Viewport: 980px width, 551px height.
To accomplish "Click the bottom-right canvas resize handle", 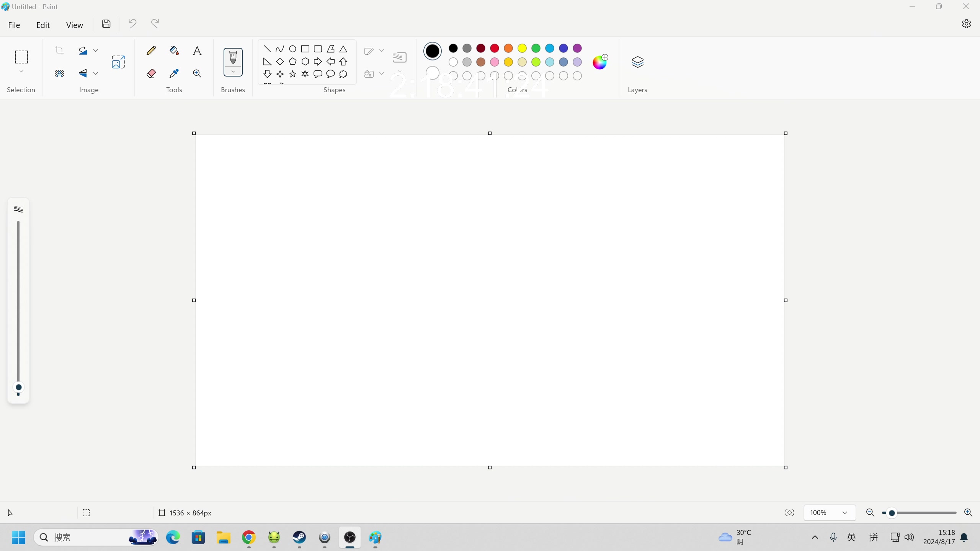I will coord(786,468).
